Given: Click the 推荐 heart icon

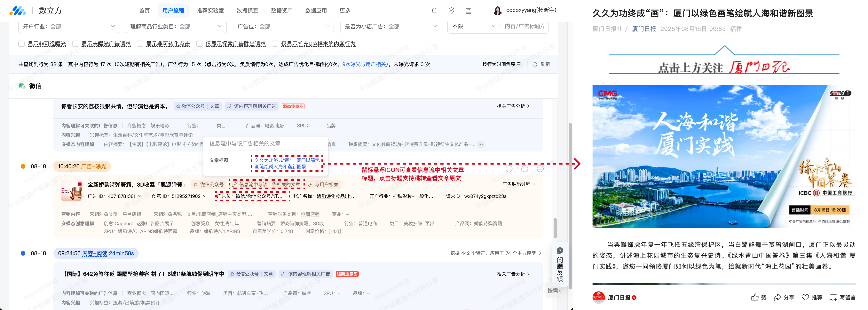Looking at the screenshot, I should [x=805, y=297].
